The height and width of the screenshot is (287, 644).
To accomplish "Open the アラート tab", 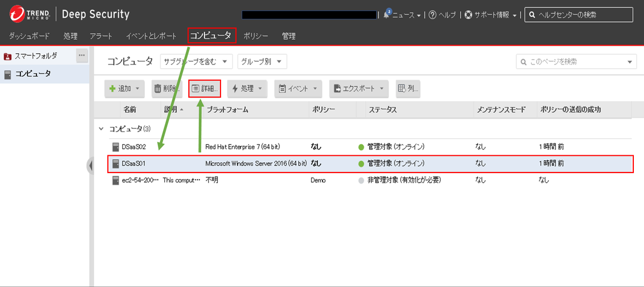I will tap(101, 36).
